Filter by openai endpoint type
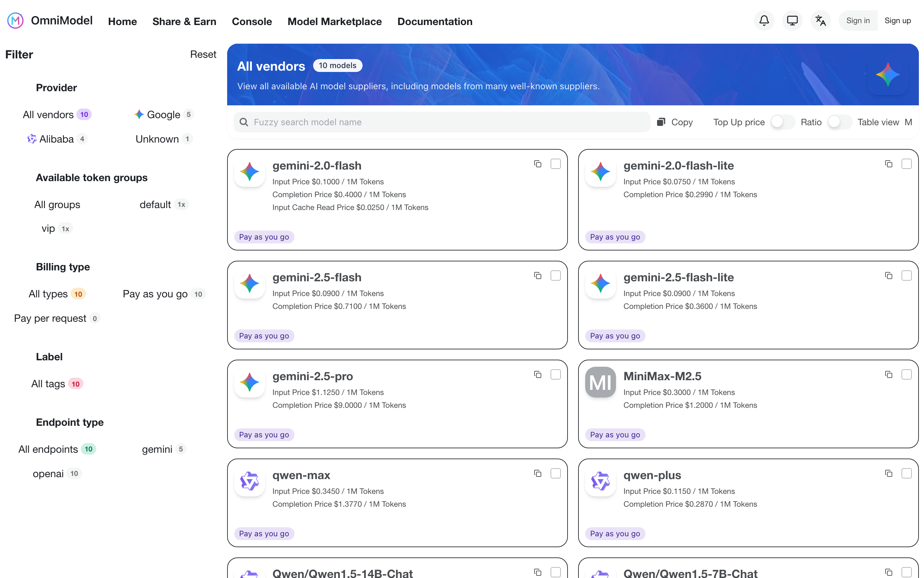The width and height of the screenshot is (924, 578). (x=57, y=474)
